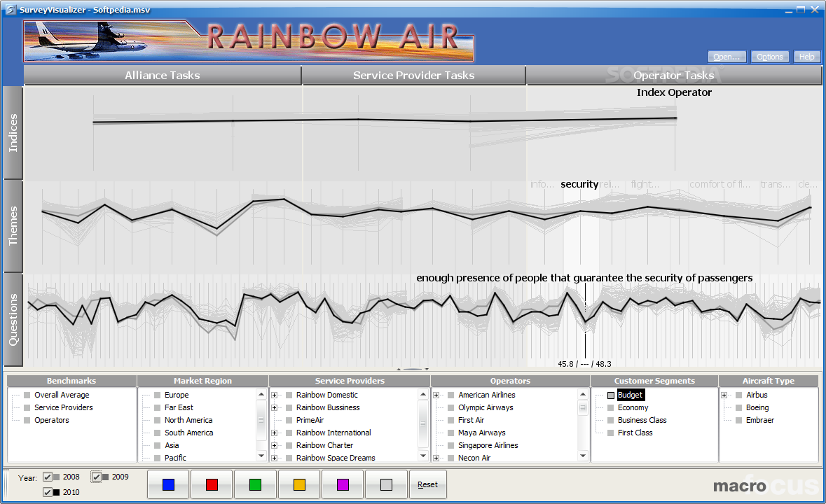Click the Business Class color box
Screen dimensions: 826x504
pos(611,421)
